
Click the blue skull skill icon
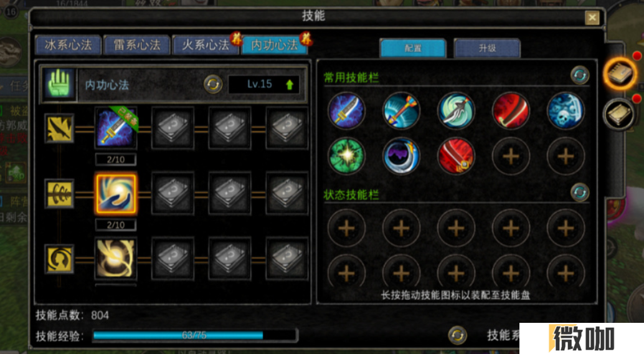pos(566,110)
